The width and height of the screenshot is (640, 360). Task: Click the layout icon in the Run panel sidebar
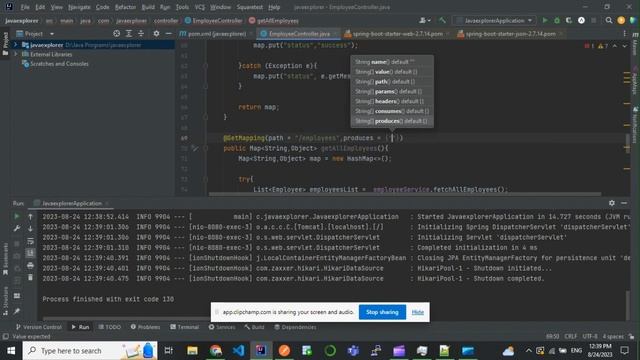(x=17, y=296)
